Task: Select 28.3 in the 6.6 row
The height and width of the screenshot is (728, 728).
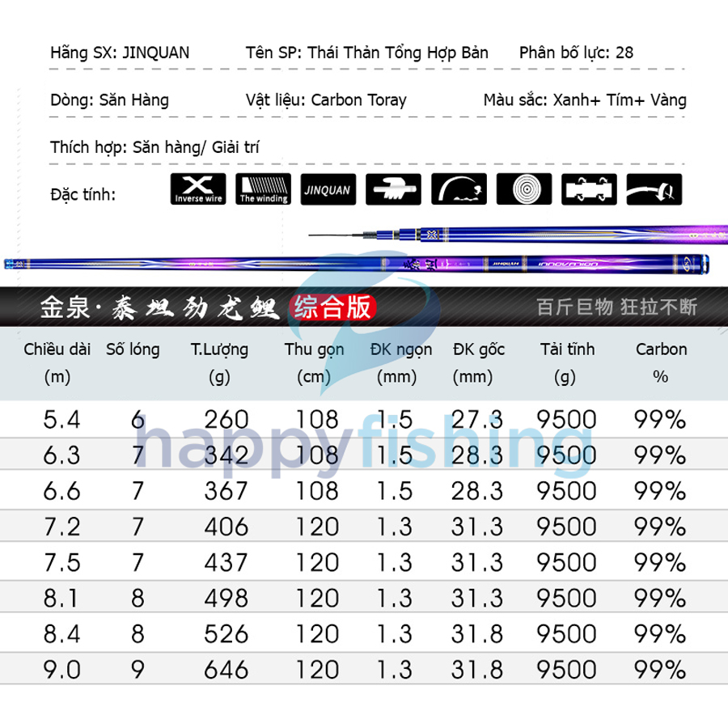Action: pos(477,491)
